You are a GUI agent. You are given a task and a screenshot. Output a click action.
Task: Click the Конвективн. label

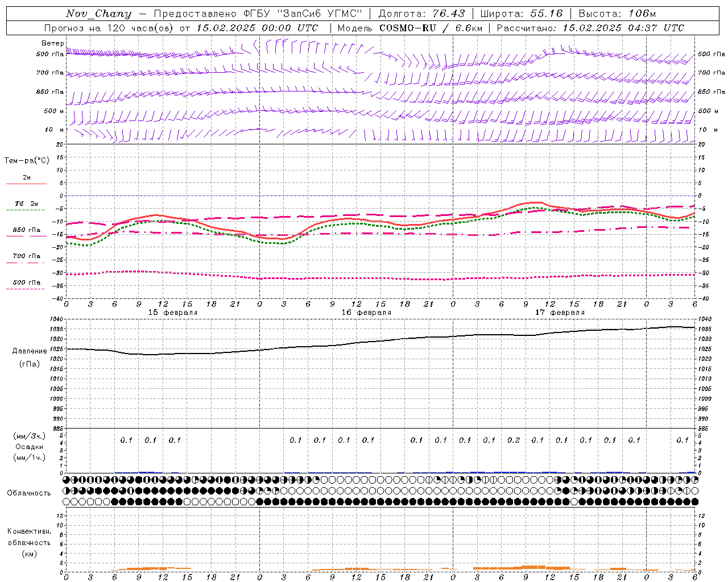point(30,531)
